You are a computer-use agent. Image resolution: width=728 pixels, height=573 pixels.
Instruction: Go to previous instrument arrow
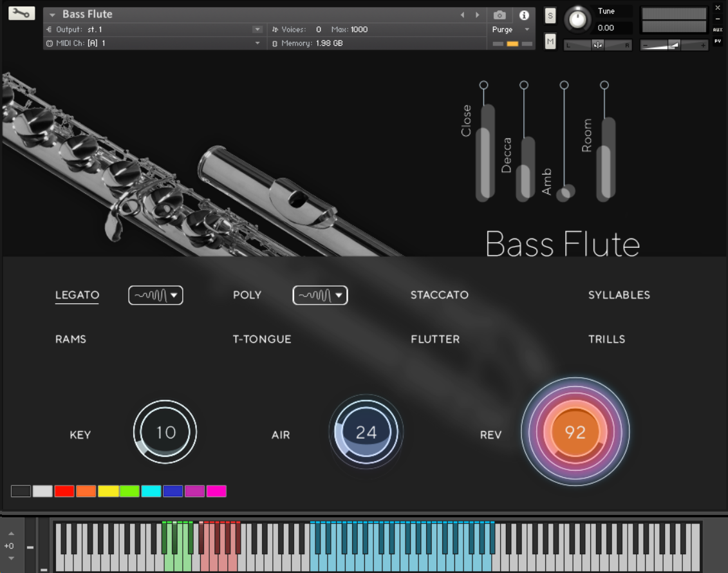click(462, 15)
